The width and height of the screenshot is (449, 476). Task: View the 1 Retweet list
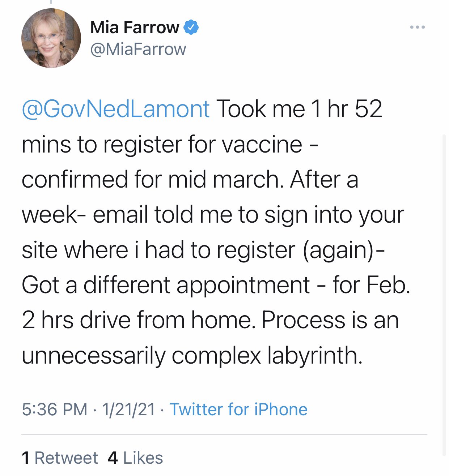(60, 458)
